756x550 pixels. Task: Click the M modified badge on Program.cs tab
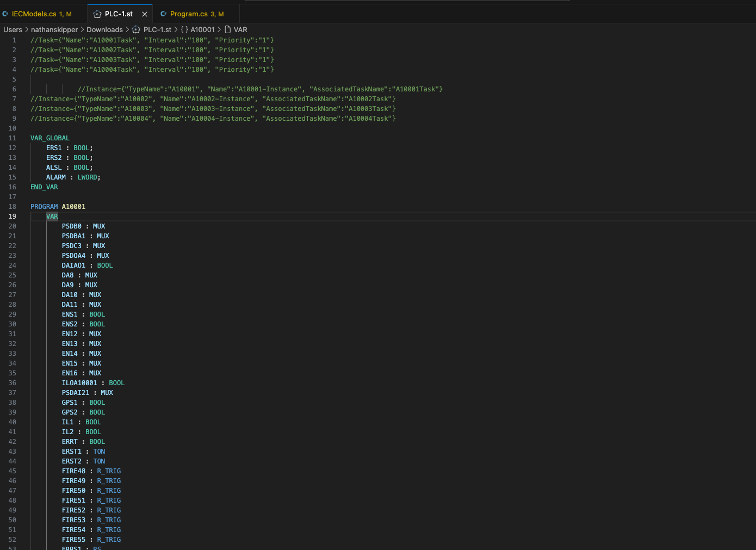pyautogui.click(x=221, y=14)
